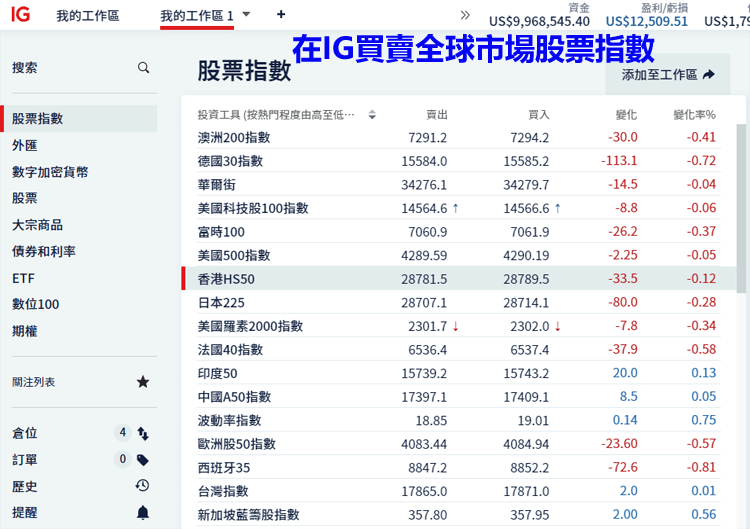
Task: Select 西班牙35 row
Action: 459,467
